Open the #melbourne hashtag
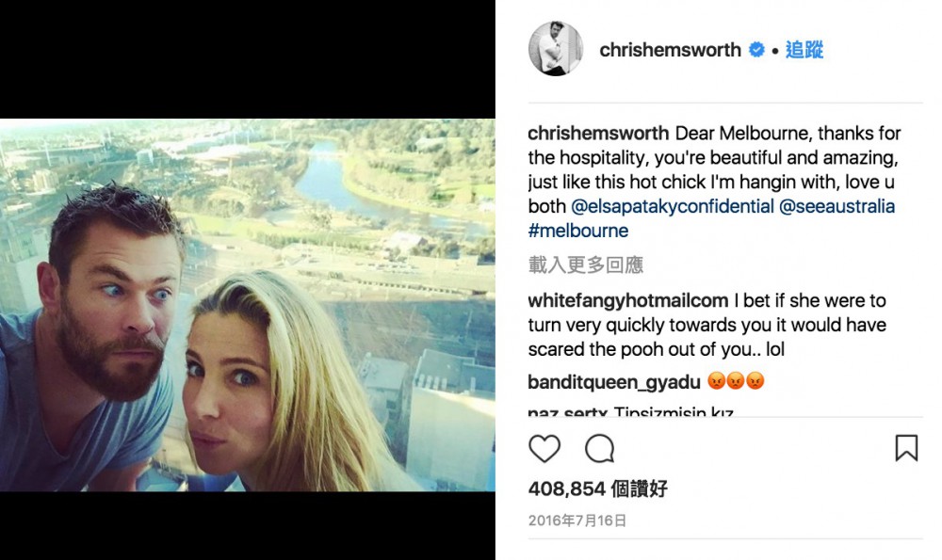 point(578,231)
